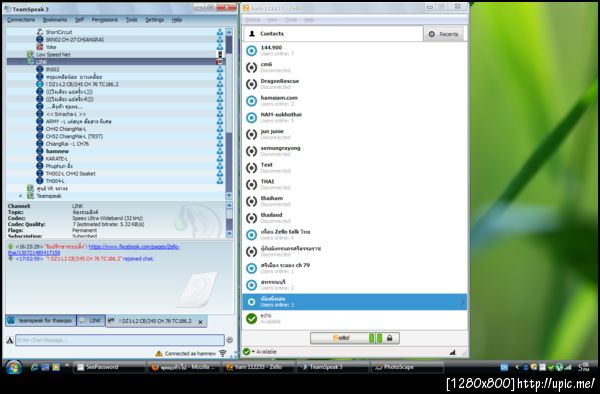
Task: Open the emoticon picker next to chat input
Action: coord(230,340)
